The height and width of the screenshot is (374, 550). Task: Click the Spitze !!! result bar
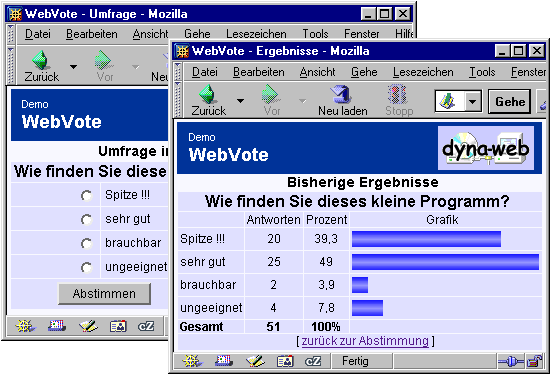click(x=426, y=239)
